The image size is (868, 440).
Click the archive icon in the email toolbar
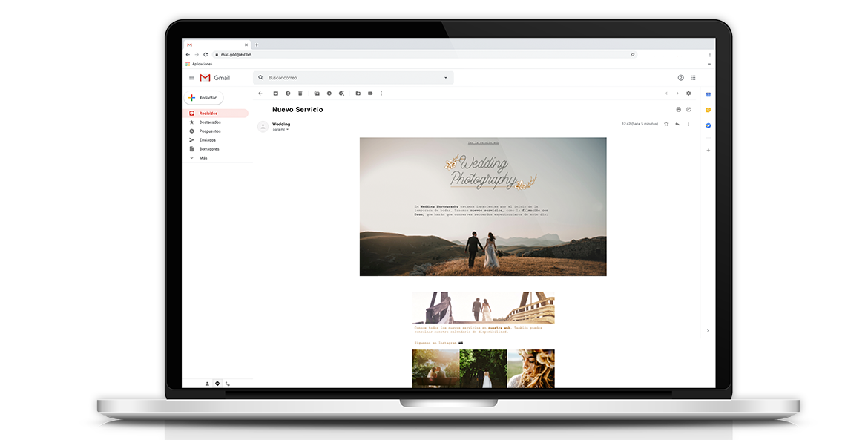pos(275,93)
